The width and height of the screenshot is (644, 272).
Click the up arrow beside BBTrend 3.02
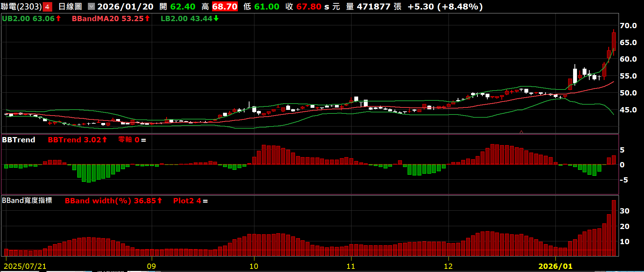tap(105, 140)
